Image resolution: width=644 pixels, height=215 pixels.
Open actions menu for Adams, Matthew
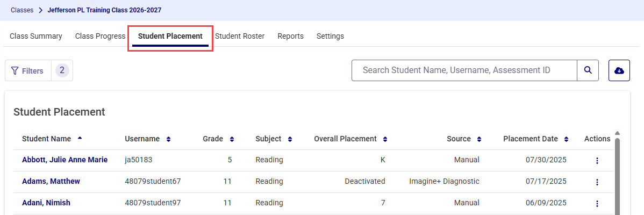pyautogui.click(x=597, y=182)
